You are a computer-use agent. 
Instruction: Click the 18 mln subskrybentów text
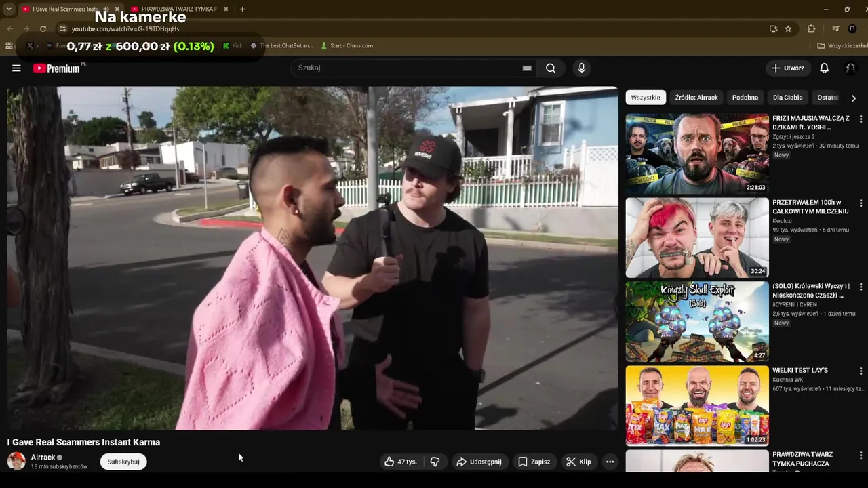pyautogui.click(x=59, y=467)
